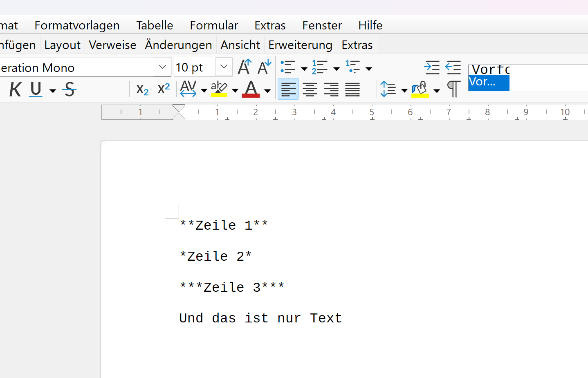
Task: Decrease font size with the smaller A icon
Action: point(265,67)
